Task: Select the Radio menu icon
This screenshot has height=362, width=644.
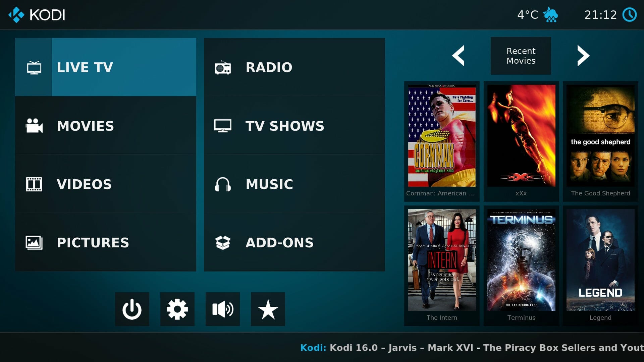Action: (222, 67)
